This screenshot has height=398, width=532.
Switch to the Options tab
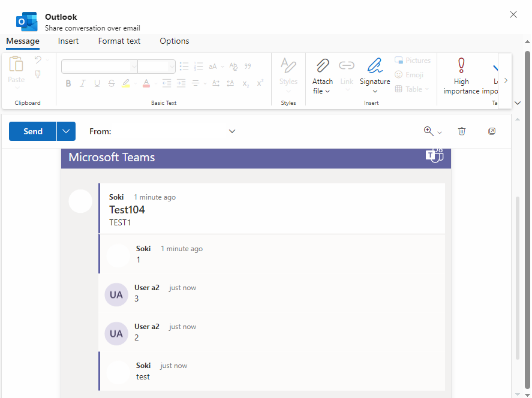(x=175, y=41)
